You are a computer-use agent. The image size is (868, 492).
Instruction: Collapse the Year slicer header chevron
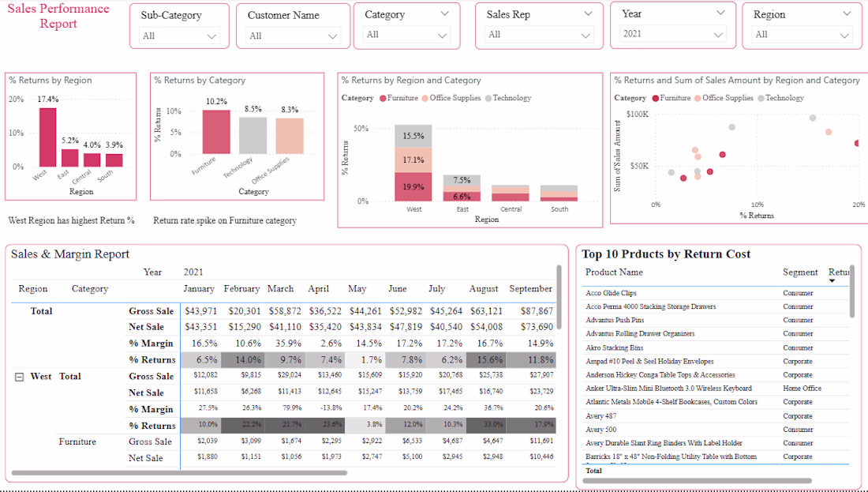pos(720,13)
